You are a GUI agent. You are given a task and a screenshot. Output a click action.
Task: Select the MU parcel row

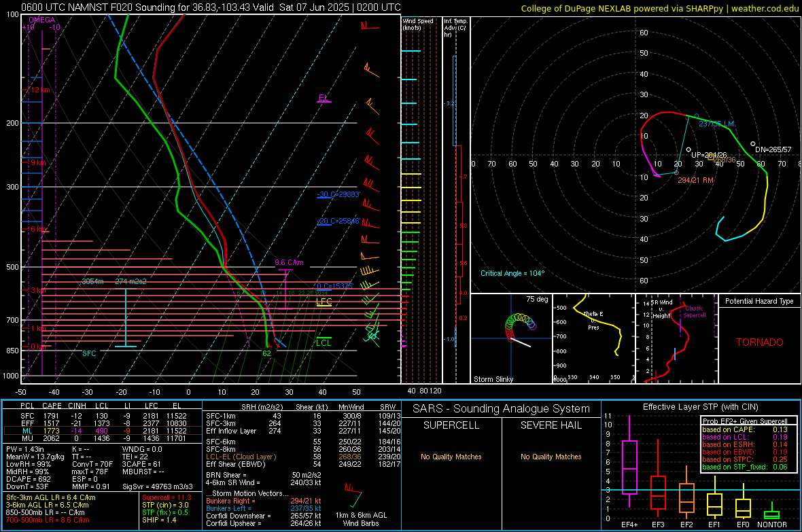[x=103, y=438]
